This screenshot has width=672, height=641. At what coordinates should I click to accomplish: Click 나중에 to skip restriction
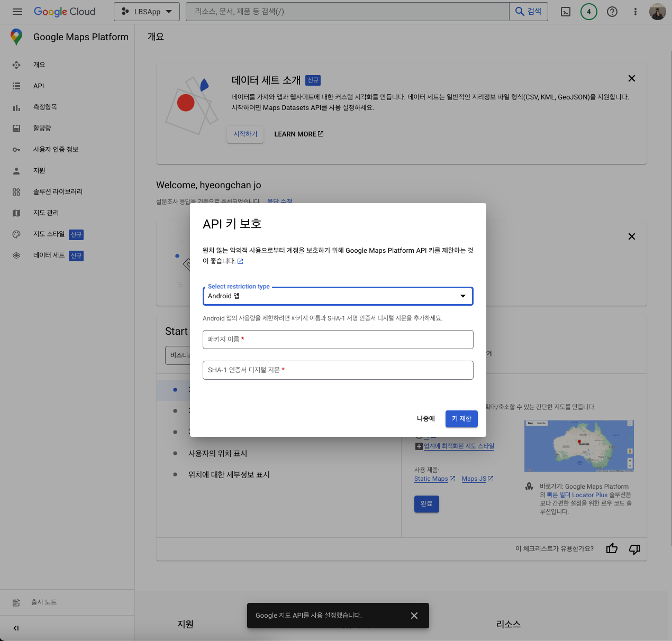pos(426,419)
